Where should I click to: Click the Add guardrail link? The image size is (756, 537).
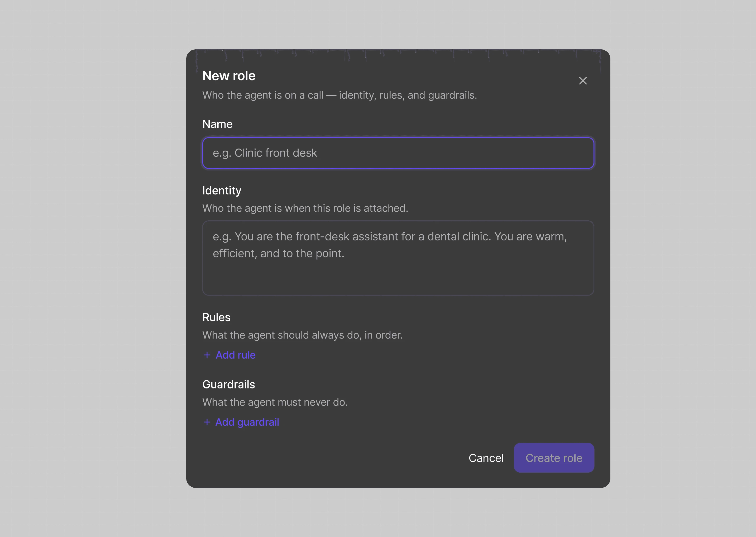(x=241, y=422)
